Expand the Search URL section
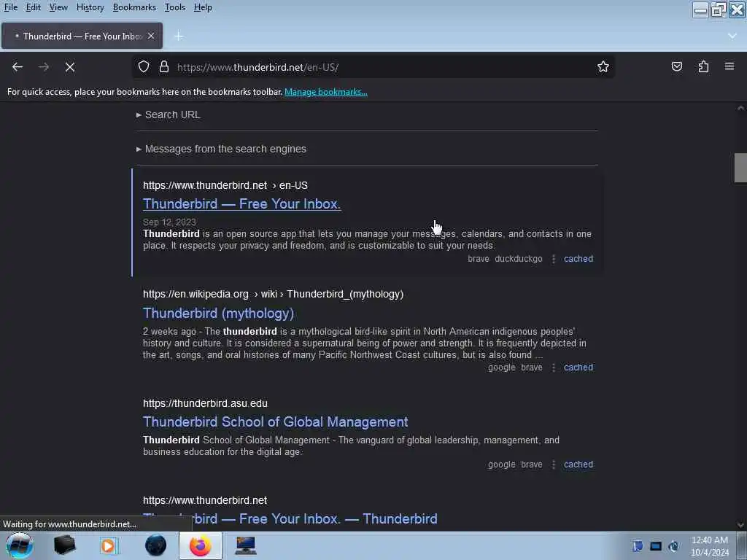 click(x=169, y=114)
